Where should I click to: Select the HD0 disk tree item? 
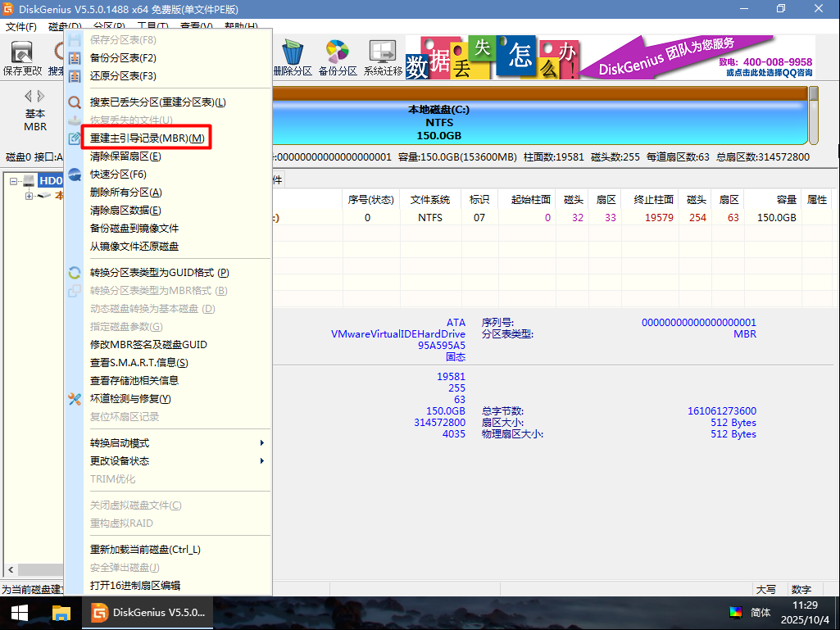pos(51,181)
